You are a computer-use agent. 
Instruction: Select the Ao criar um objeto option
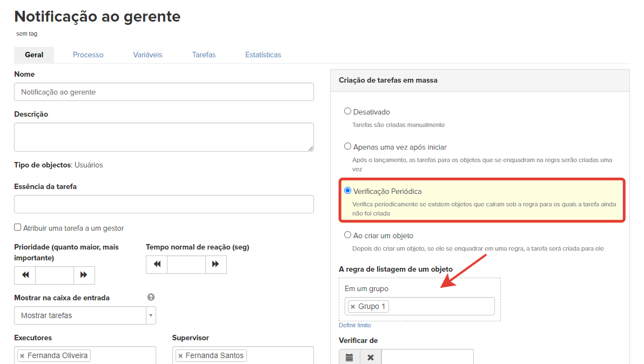(x=347, y=235)
